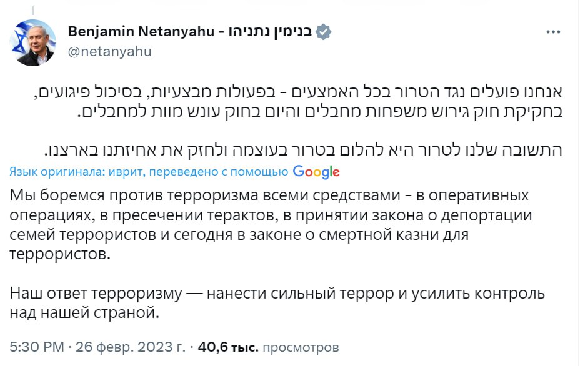Click the Russian paragraph starting "Наш ответ терроризму"
588x366 pixels.
(x=277, y=293)
